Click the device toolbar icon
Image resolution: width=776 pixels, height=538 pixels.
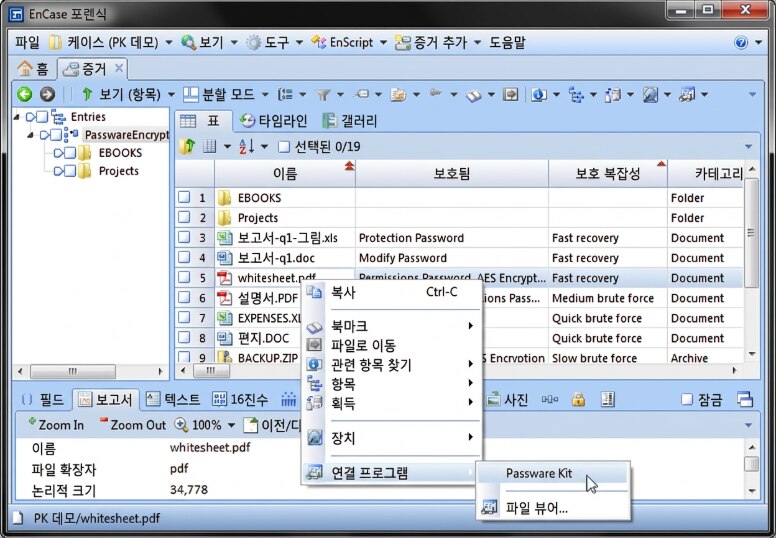click(x=650, y=94)
